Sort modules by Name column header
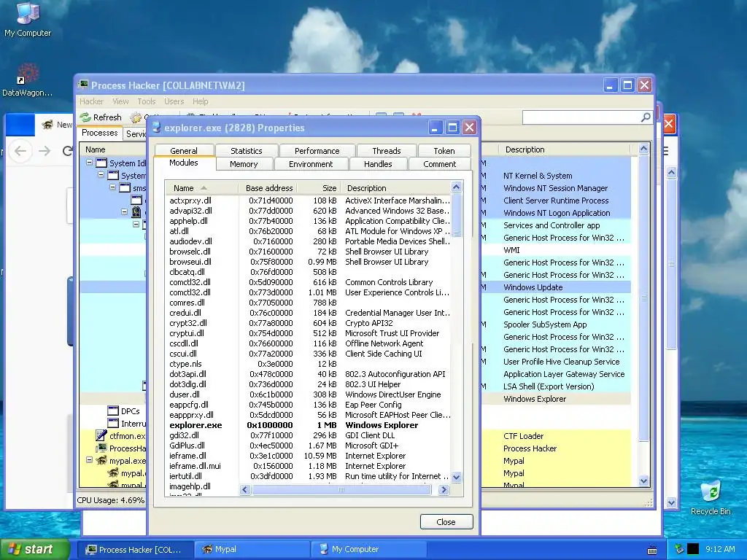The image size is (747, 560). point(201,188)
